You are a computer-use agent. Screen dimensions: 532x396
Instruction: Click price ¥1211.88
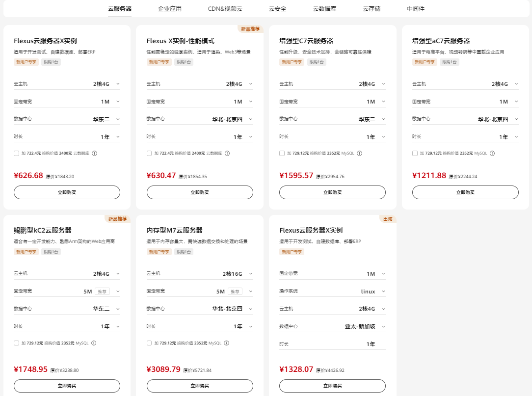(x=429, y=176)
